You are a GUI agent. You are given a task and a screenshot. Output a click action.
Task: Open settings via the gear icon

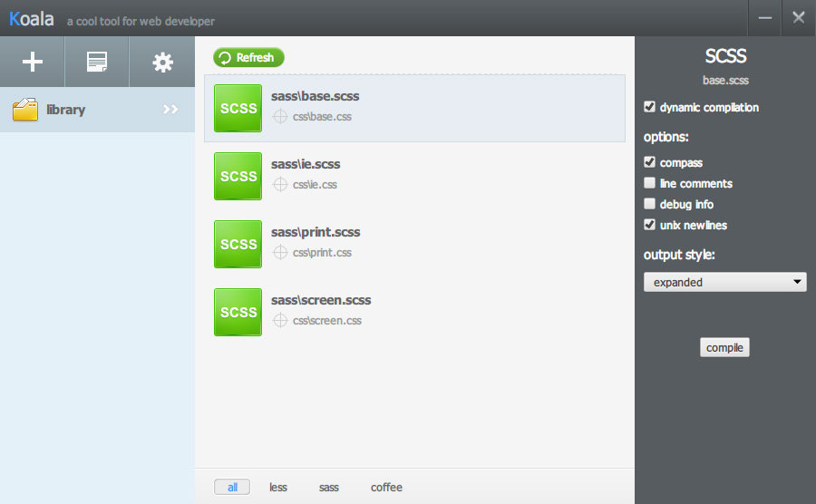point(162,62)
